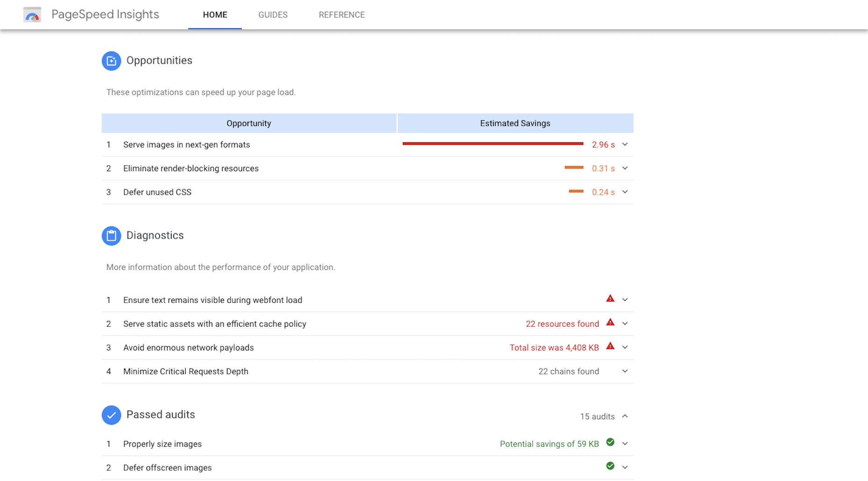868x481 pixels.
Task: Click the 2.96 s savings value
Action: click(x=603, y=145)
